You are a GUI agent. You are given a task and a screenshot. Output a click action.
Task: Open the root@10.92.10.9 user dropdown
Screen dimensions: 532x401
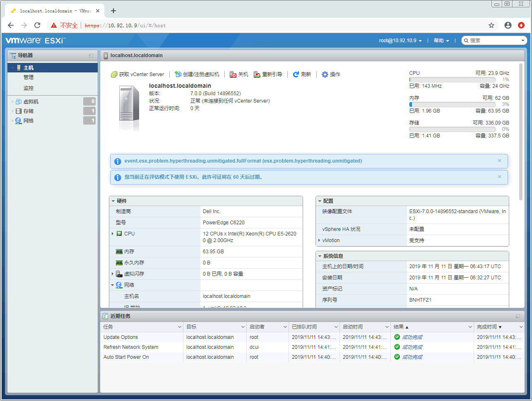[400, 41]
